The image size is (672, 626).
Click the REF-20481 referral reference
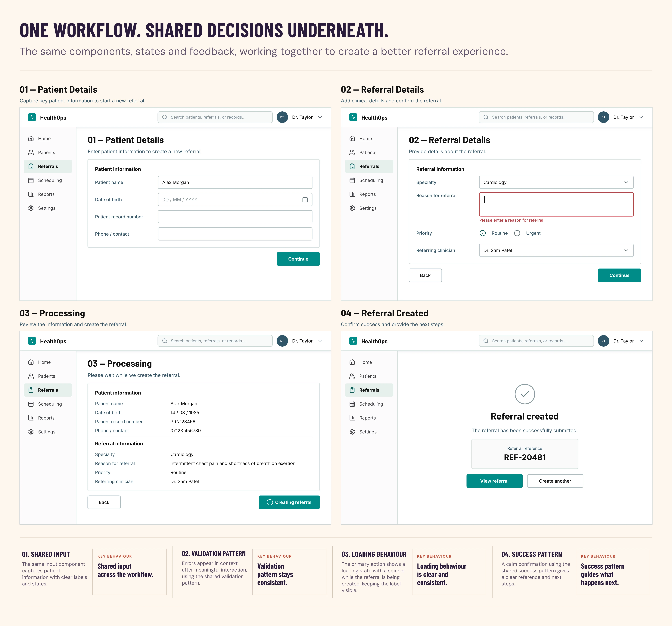[x=525, y=458]
